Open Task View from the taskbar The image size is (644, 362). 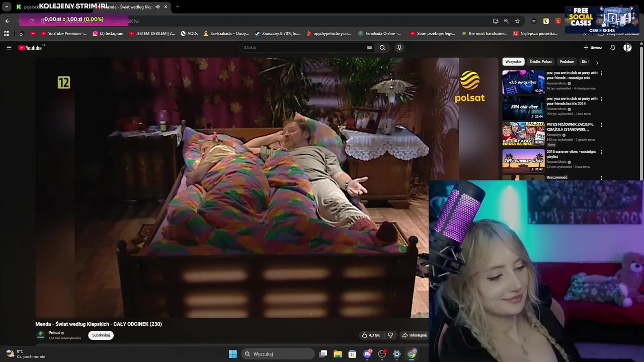point(324,354)
